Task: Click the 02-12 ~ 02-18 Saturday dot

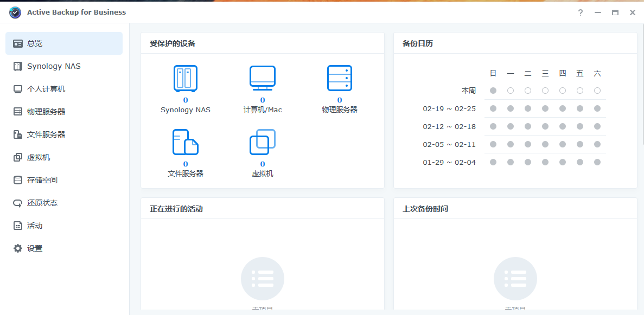Action: click(x=597, y=126)
